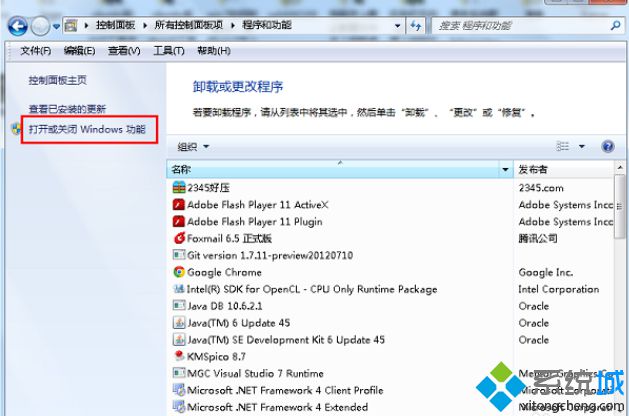Viewport: 629px width, 416px height.
Task: Select the Google Chrome program name
Action: click(224, 272)
